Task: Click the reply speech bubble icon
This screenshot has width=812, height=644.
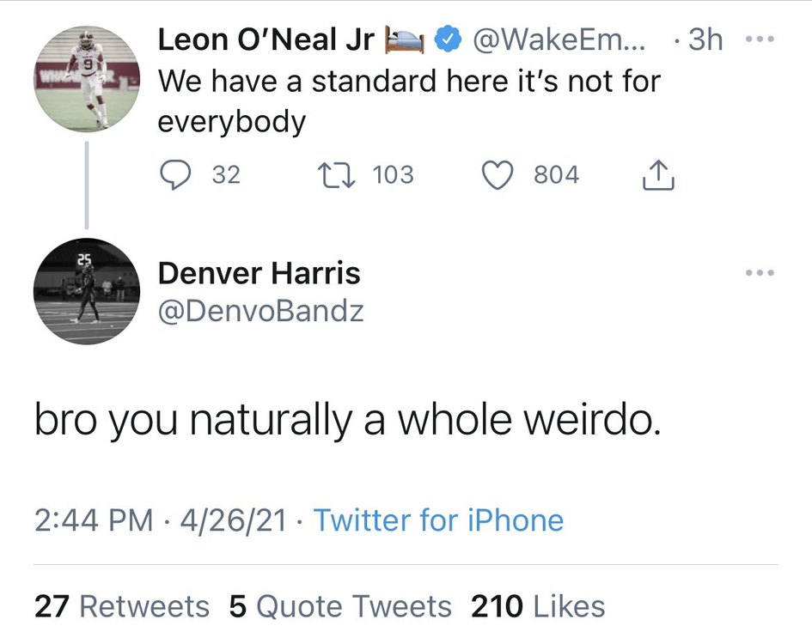Action: pyautogui.click(x=176, y=175)
